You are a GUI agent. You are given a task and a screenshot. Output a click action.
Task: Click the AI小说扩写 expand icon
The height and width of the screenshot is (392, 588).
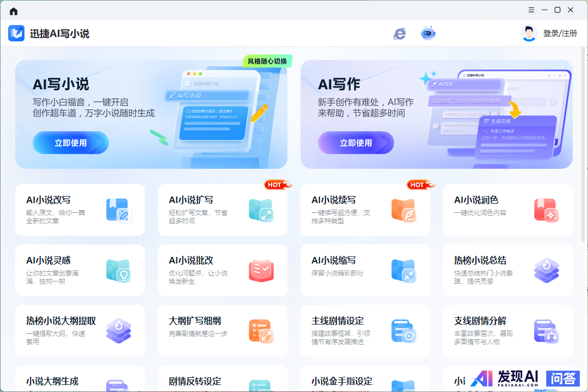pos(261,211)
